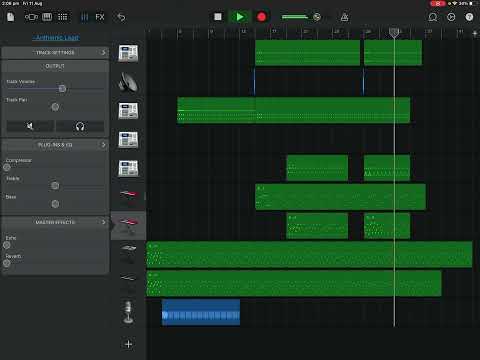Open the Live Loops grid view
480x360 pixels.
tap(63, 17)
